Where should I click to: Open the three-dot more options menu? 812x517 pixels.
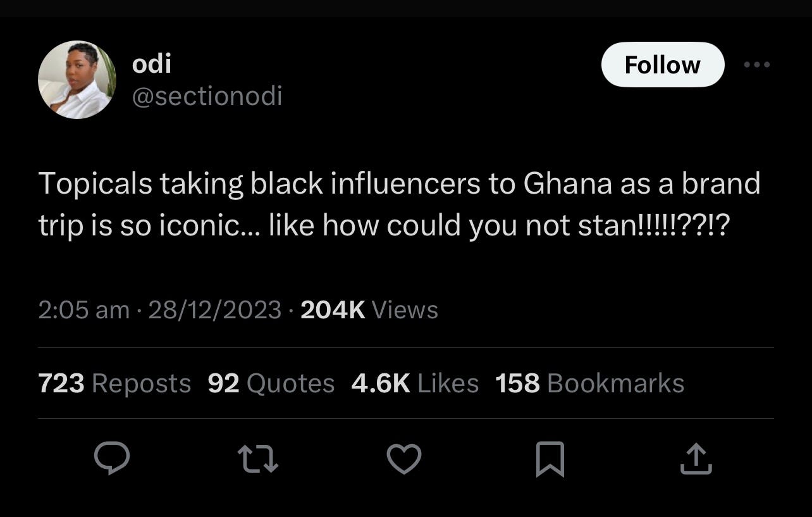click(757, 65)
